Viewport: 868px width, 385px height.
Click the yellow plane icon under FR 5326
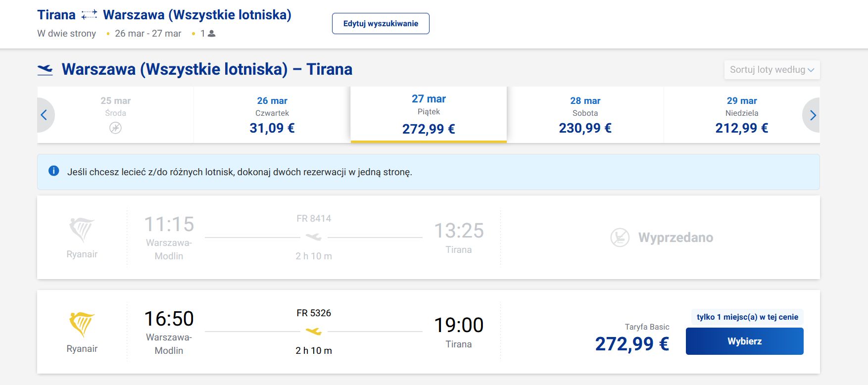[314, 331]
